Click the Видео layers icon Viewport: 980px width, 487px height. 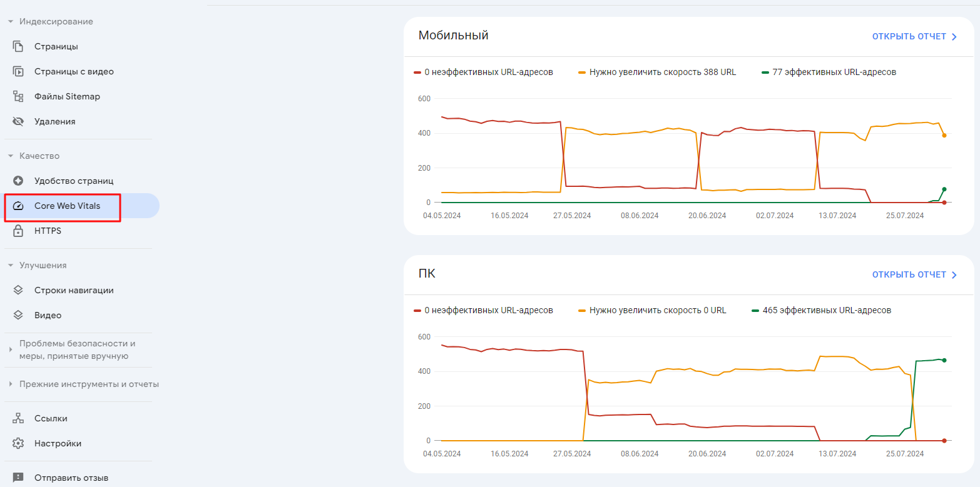pos(18,315)
